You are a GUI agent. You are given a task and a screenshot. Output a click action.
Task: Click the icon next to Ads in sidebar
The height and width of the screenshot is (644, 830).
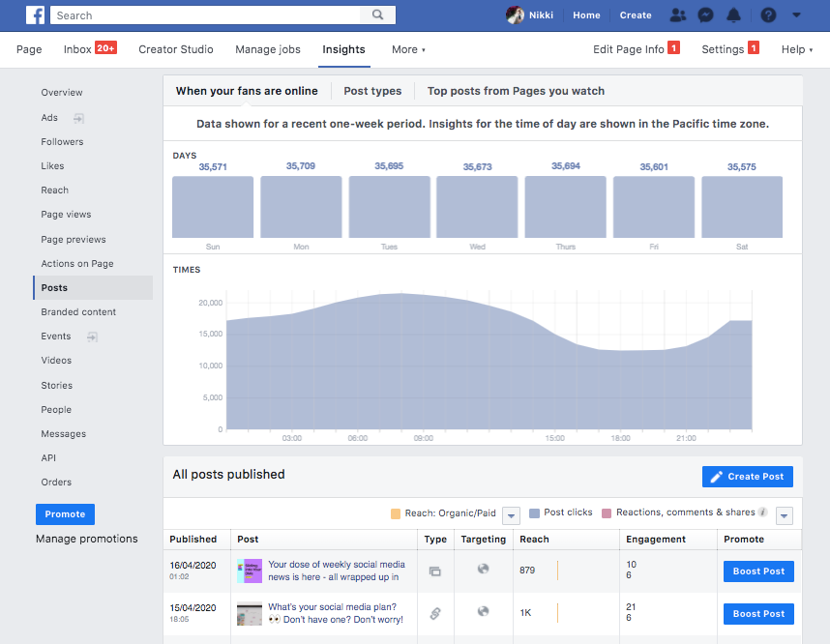[x=78, y=118]
